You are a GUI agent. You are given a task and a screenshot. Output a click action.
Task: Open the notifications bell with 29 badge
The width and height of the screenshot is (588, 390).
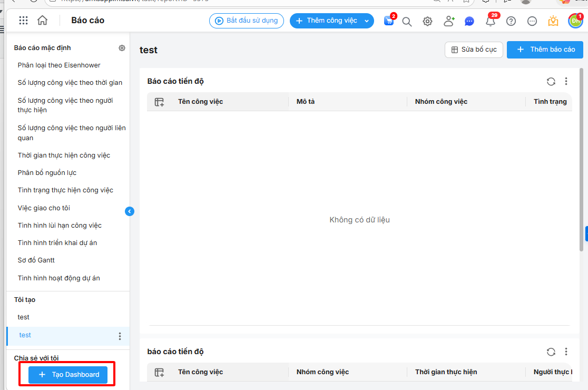(491, 21)
